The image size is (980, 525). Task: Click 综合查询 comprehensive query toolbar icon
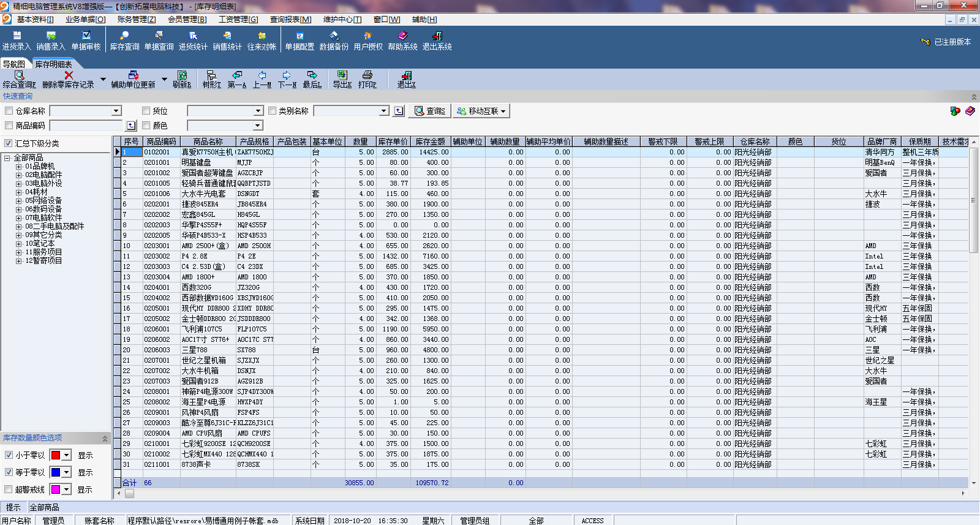pyautogui.click(x=19, y=80)
